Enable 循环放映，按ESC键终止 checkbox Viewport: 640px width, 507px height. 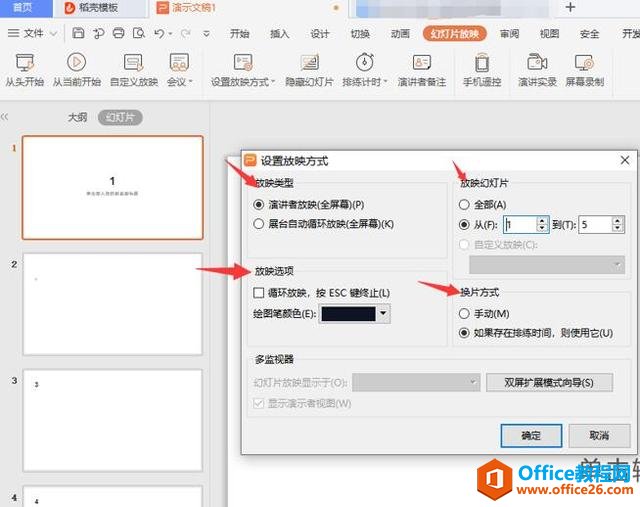[x=258, y=293]
